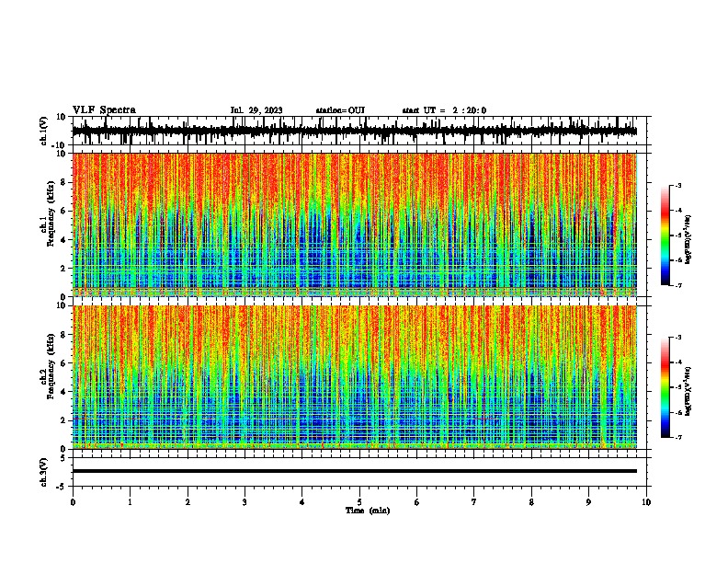The image size is (728, 563).
Task: Click the time axis tick label "1"
Action: point(130,502)
